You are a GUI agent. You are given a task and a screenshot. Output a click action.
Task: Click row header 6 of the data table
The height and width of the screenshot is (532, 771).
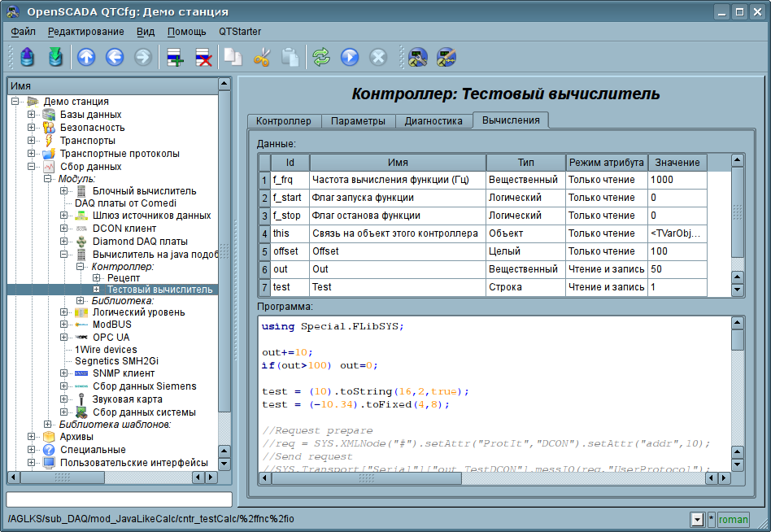point(264,269)
